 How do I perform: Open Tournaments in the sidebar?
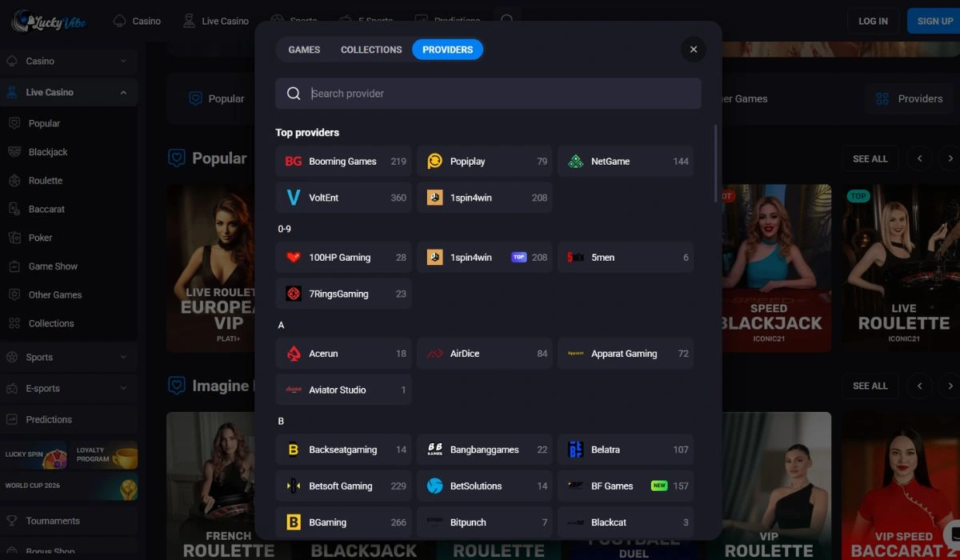(68, 521)
